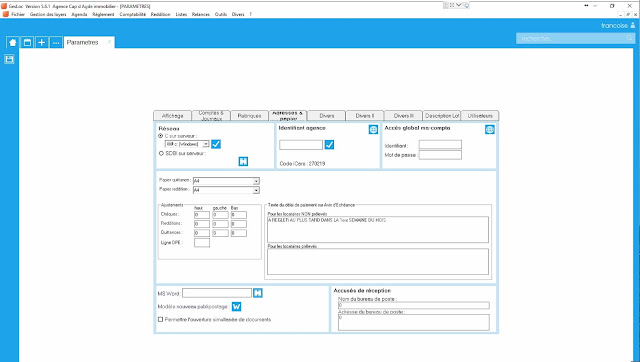The height and width of the screenshot is (362, 640).
Task: Browse SDBI server path with blue icon
Action: (x=243, y=161)
